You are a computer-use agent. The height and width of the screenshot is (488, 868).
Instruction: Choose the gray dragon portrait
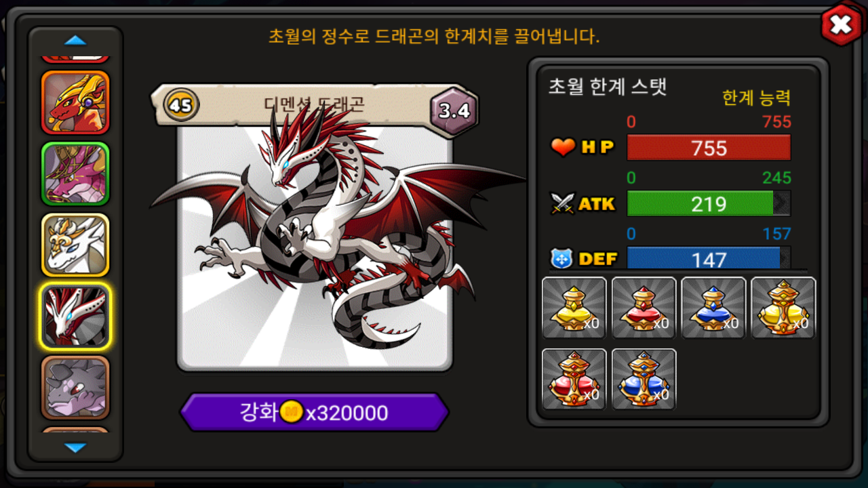pyautogui.click(x=75, y=388)
